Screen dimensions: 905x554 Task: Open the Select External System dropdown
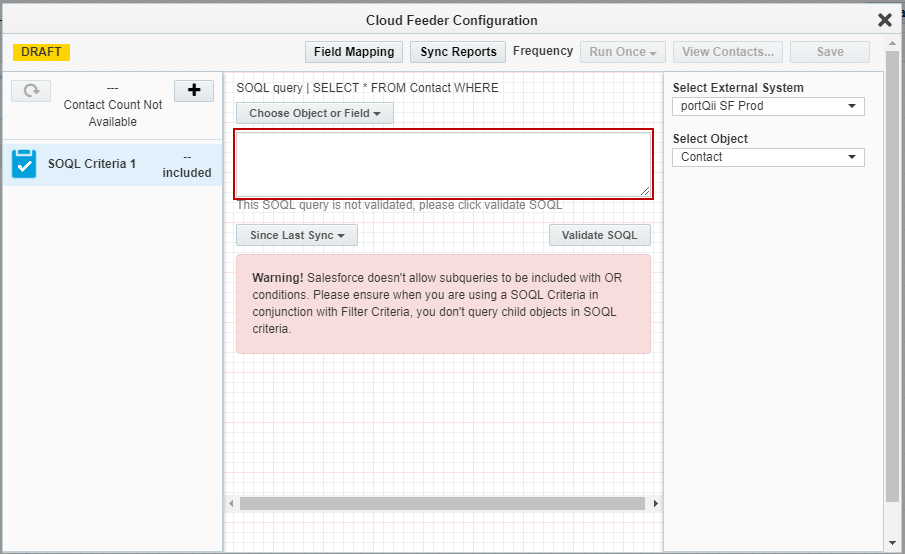pyautogui.click(x=768, y=106)
